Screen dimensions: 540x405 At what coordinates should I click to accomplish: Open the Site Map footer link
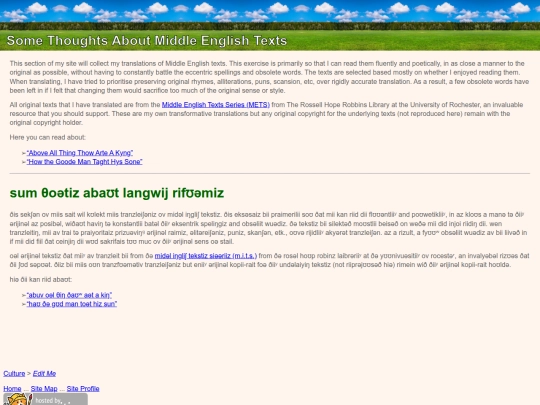pos(44,388)
